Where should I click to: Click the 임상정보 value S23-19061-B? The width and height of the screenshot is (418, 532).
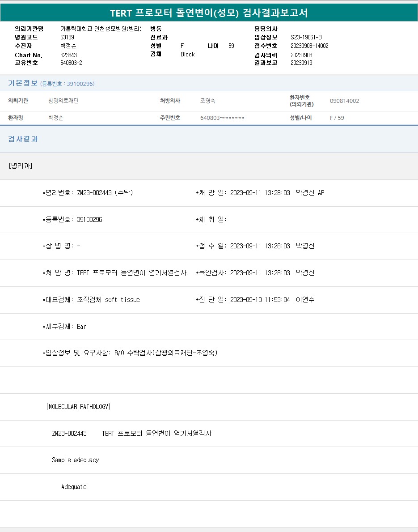coord(306,37)
